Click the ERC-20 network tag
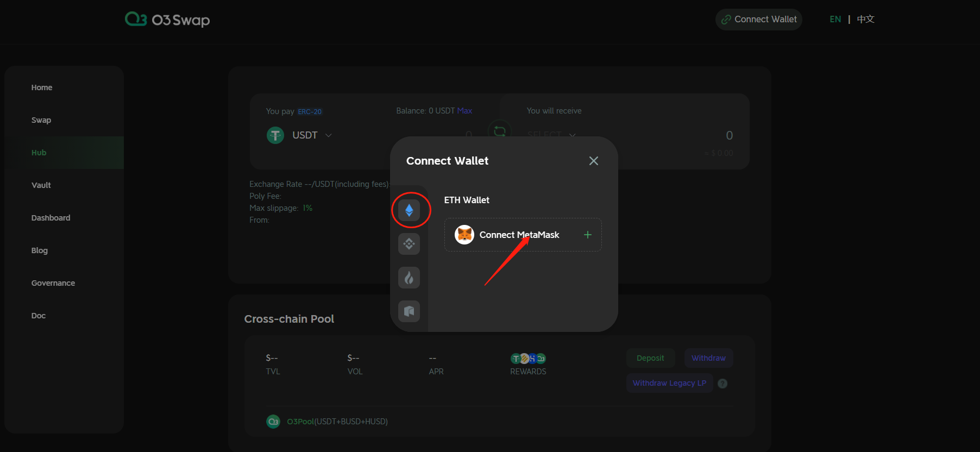The image size is (980, 452). click(310, 111)
